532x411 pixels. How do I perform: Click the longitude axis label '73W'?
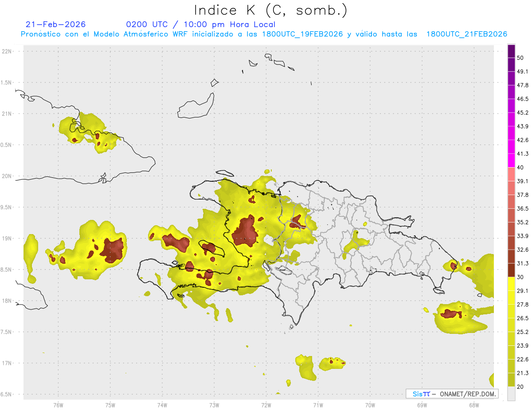coord(214,405)
